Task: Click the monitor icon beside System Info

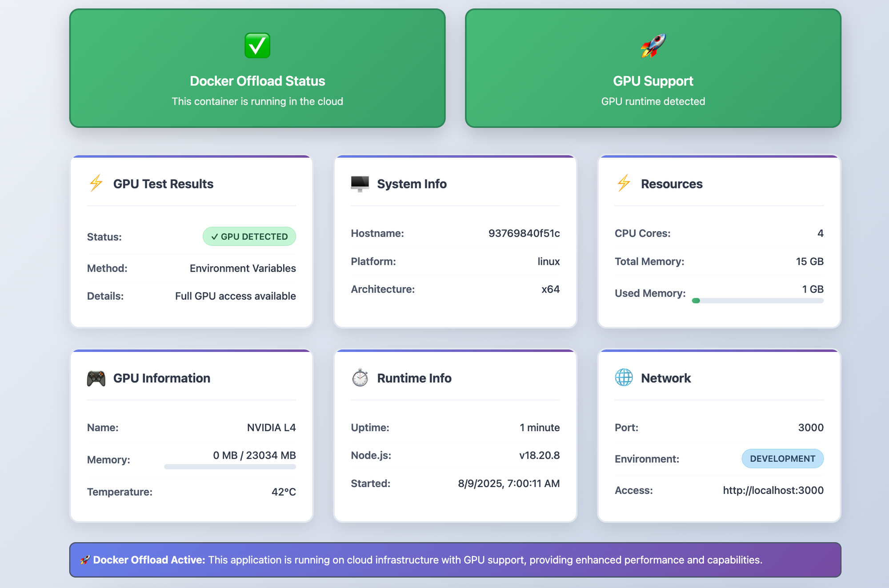Action: pyautogui.click(x=360, y=183)
